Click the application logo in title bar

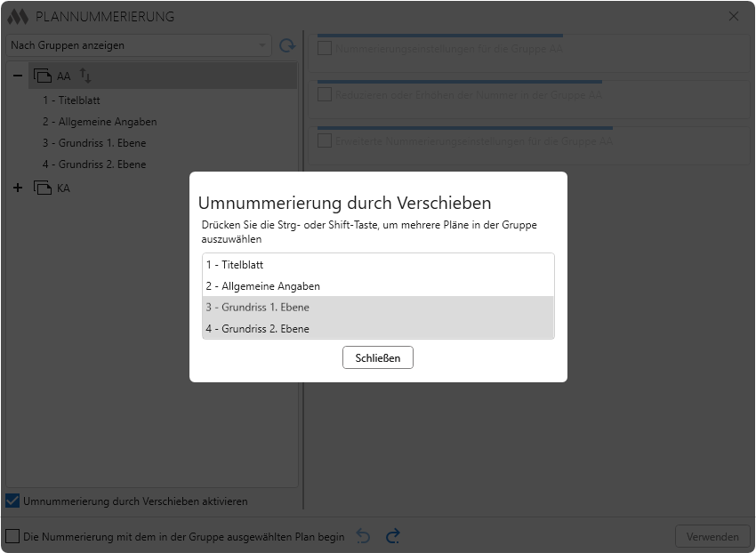[x=18, y=16]
